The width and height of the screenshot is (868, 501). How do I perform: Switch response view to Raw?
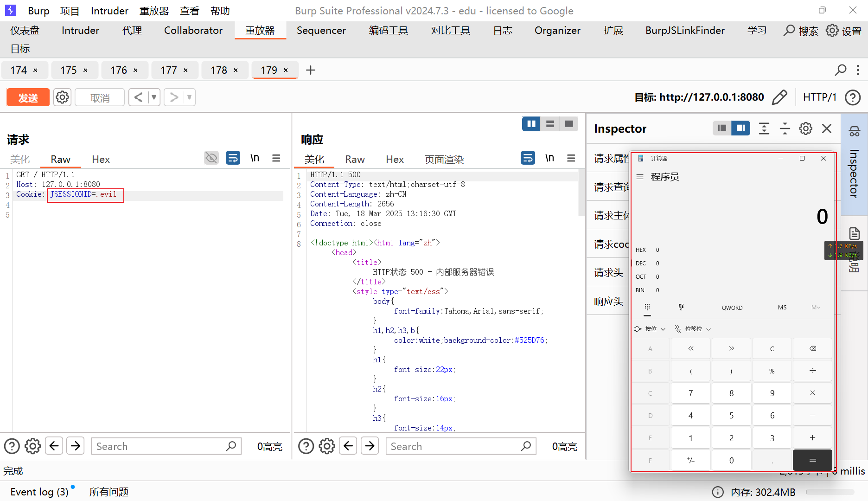355,160
